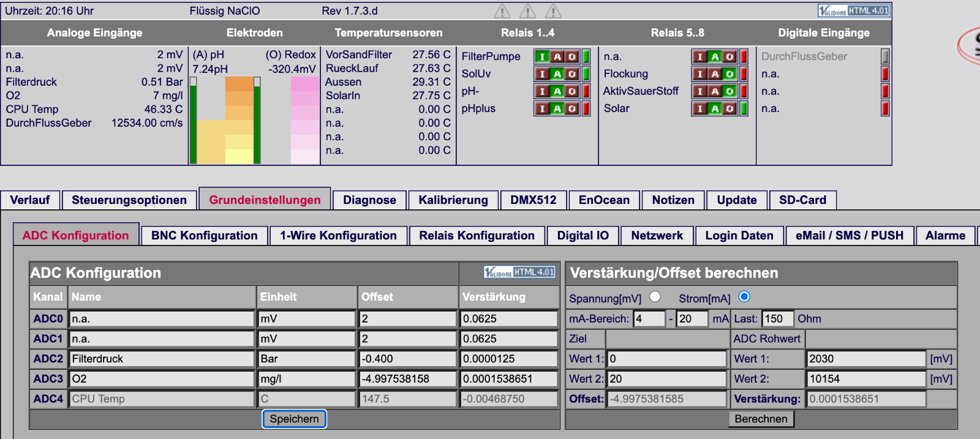Screen dimensions: 980x439
Task: Open the Steuerungsoptionen tab
Action: pos(129,200)
